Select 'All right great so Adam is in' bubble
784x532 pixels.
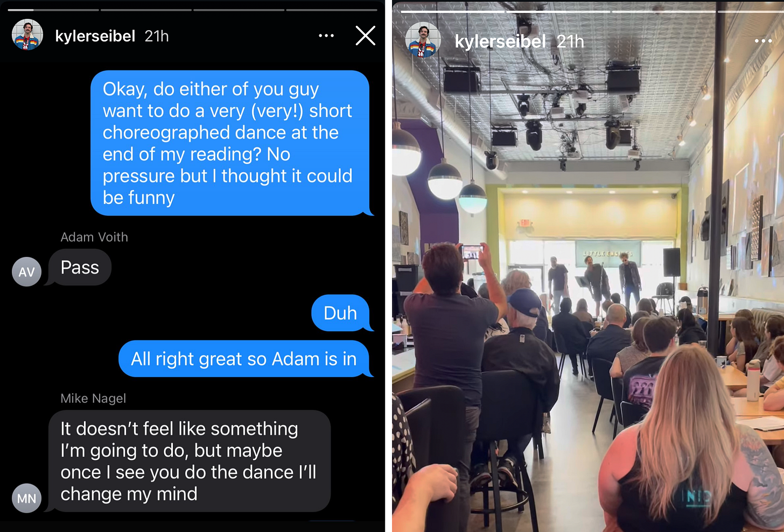point(244,359)
